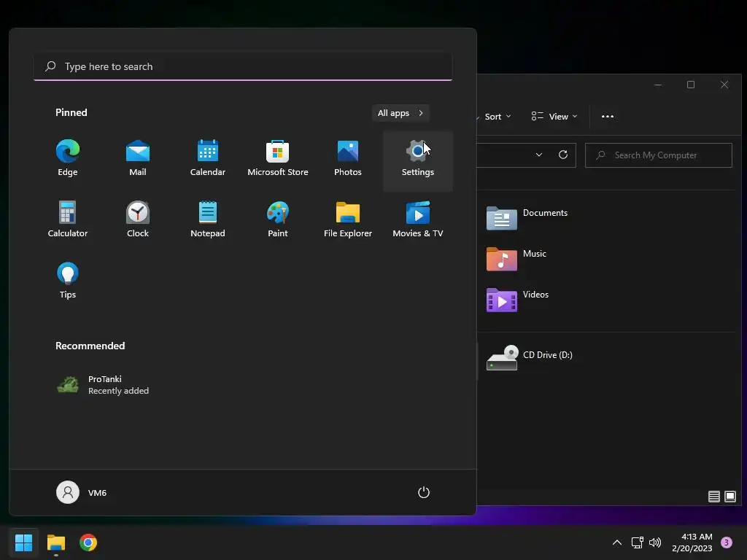Viewport: 747px width, 560px height.
Task: Launch Chrome from the taskbar
Action: tap(88, 542)
